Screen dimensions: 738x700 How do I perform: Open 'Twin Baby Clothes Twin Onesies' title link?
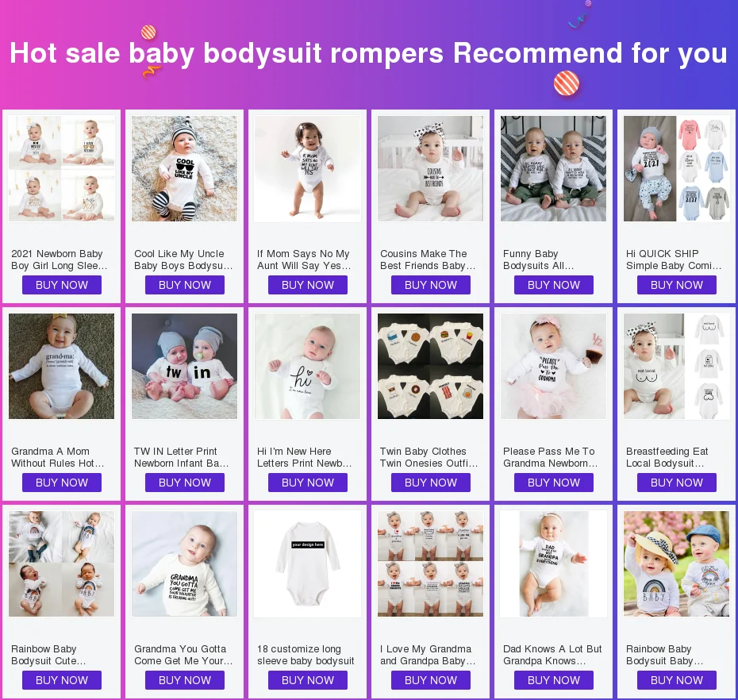(x=429, y=457)
